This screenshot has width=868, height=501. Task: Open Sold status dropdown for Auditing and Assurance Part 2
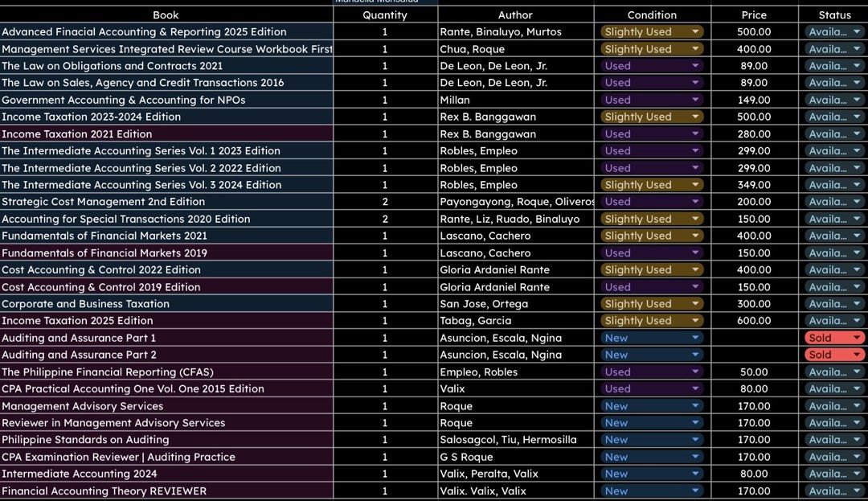click(x=834, y=355)
